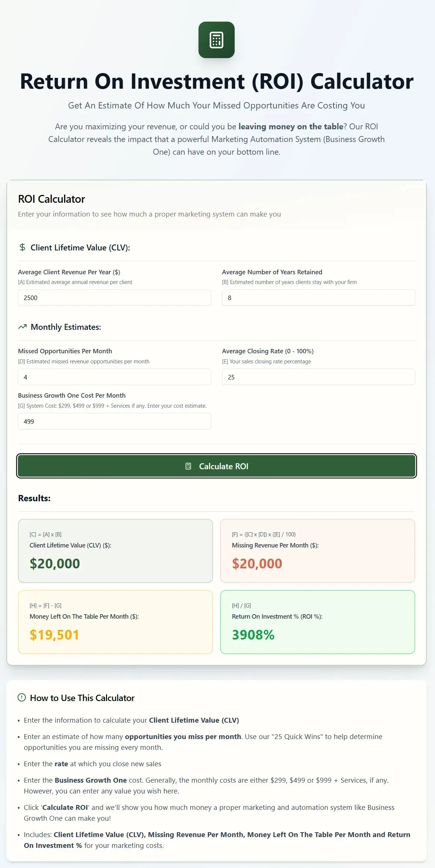The height and width of the screenshot is (868, 435).
Task: Click the info circle icon beside How to Use
Action: pos(22,697)
